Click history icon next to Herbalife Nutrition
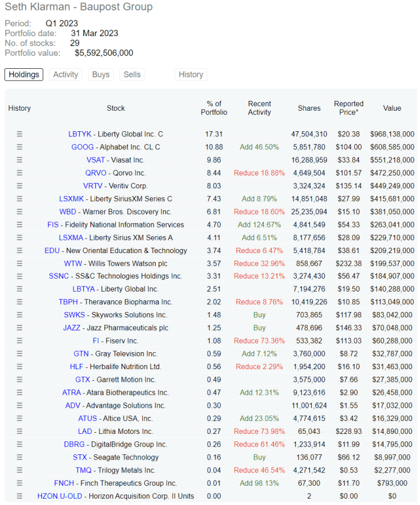This screenshot has height=505, width=420. point(19,367)
